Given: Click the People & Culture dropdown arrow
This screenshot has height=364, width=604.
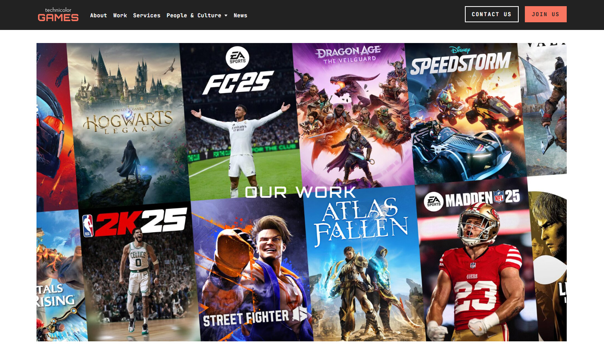Looking at the screenshot, I should click(x=226, y=16).
